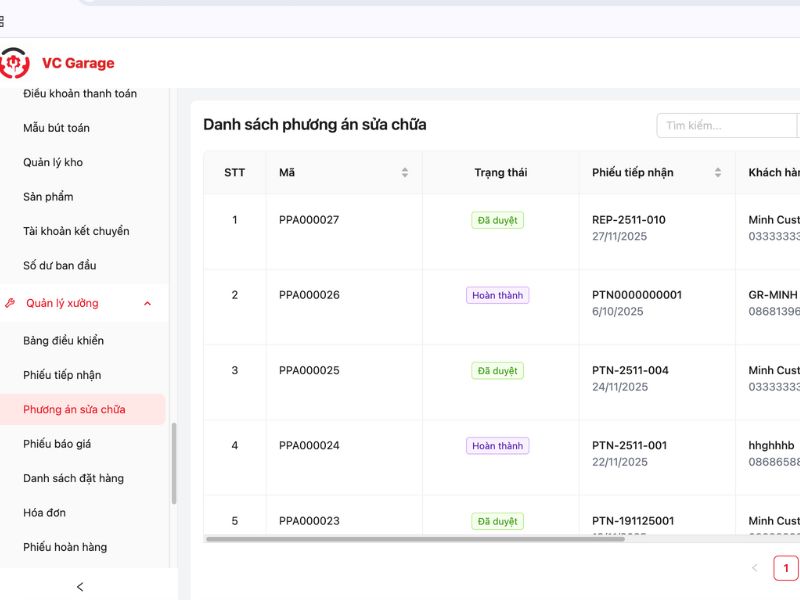
Task: Click the wrench icon beside Quản lý xưởng
Action: 10,303
